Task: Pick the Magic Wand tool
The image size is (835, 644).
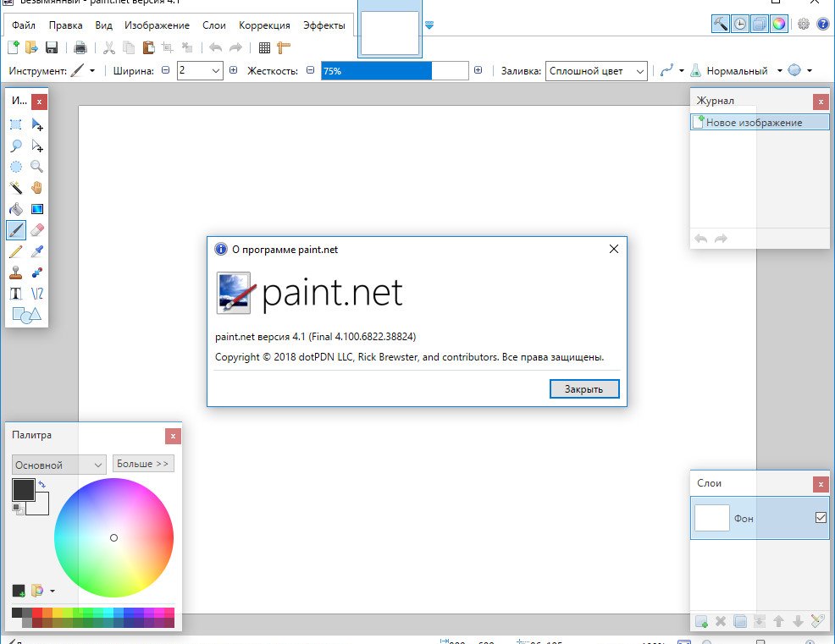Action: (x=15, y=188)
